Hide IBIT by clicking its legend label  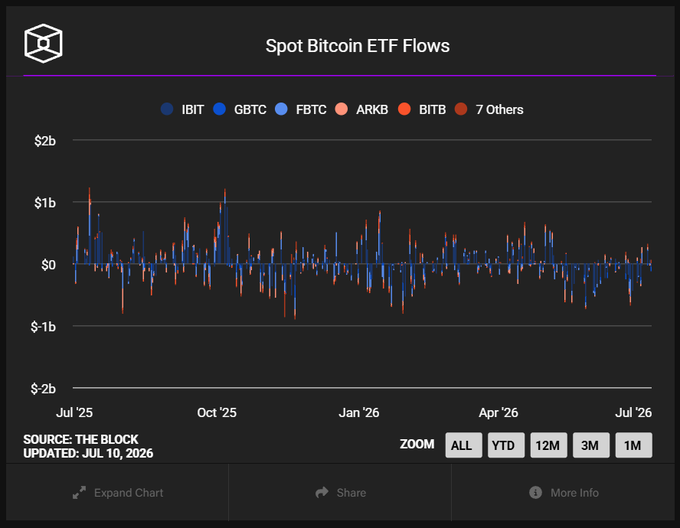point(193,110)
